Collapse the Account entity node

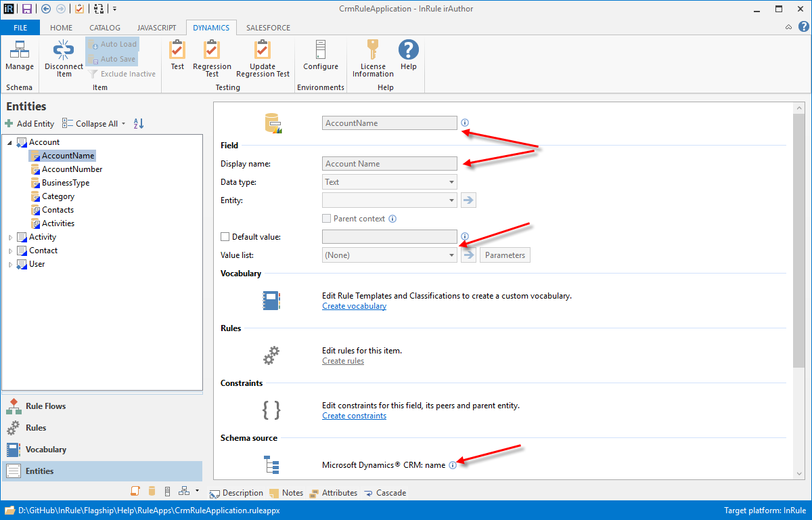point(10,143)
